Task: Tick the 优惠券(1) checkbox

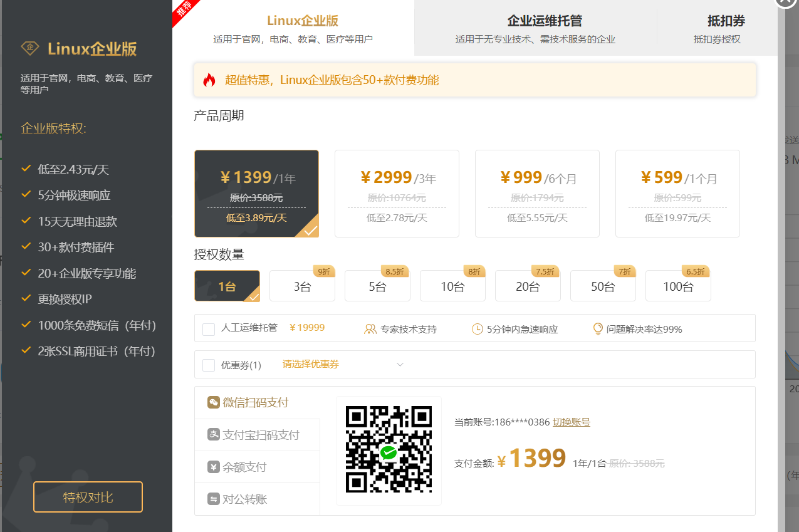Action: coord(209,365)
